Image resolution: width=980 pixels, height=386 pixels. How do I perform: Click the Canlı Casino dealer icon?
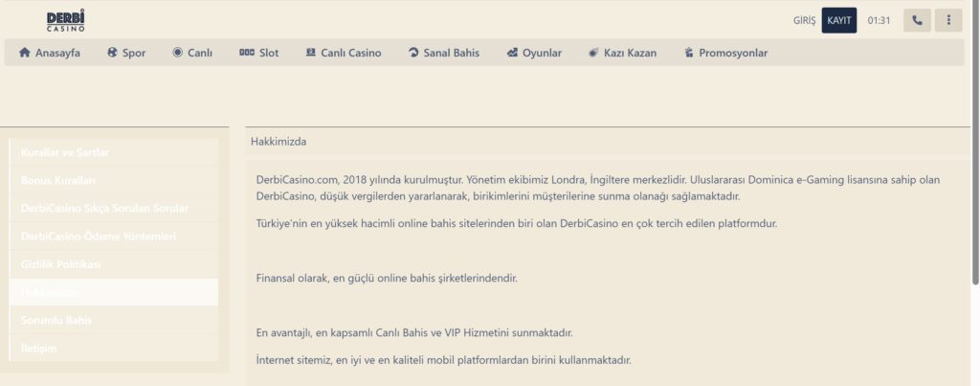tap(311, 53)
